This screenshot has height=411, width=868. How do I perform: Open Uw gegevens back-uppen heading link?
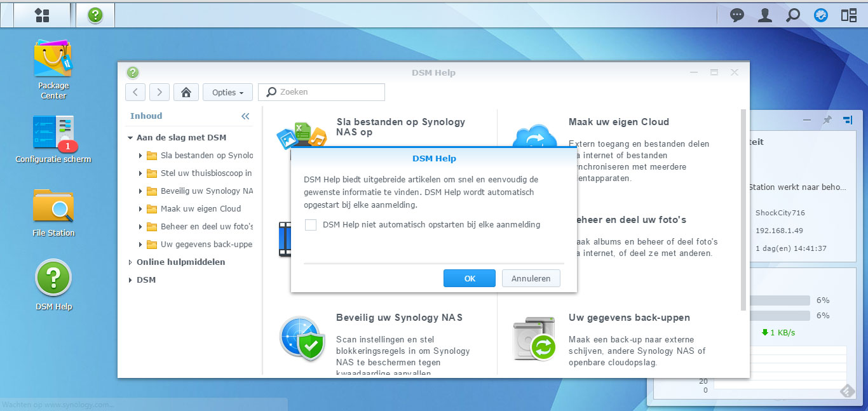629,318
